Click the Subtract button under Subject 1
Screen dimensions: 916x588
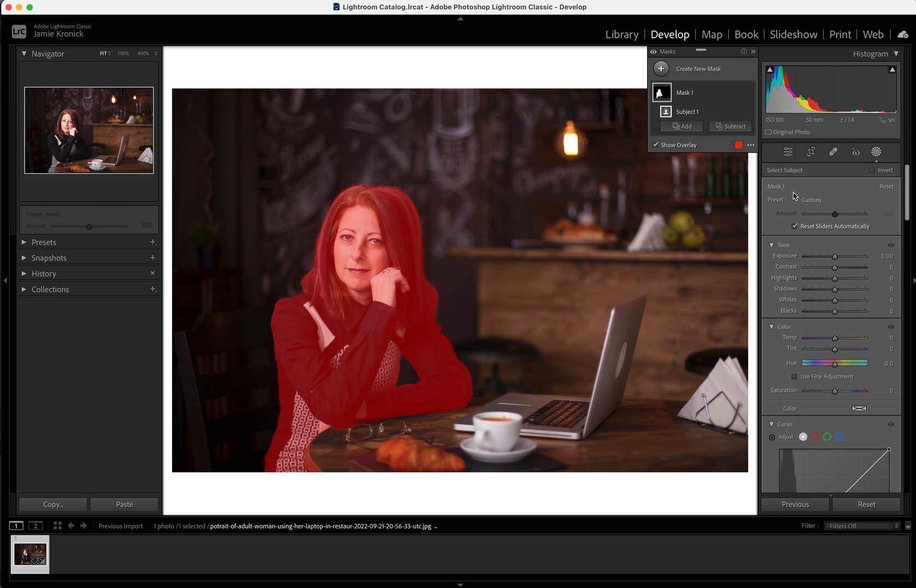pos(730,126)
